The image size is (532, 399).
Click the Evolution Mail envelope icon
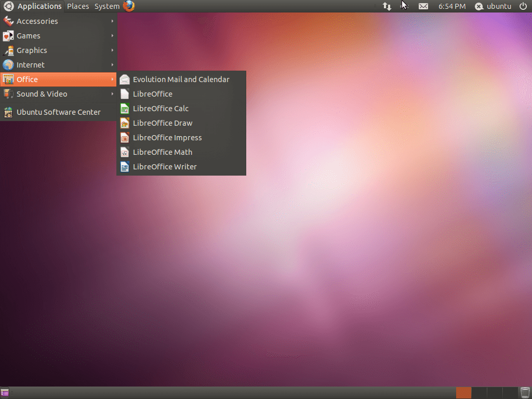pyautogui.click(x=125, y=79)
